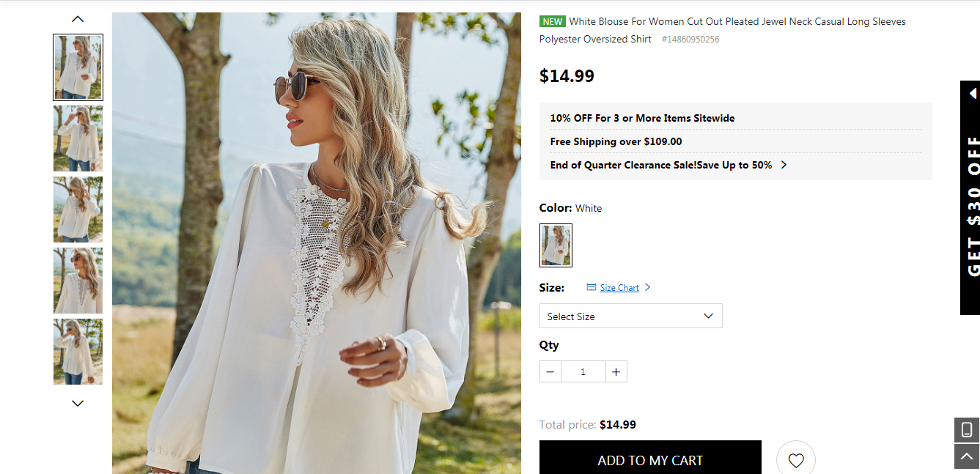Open End of Quarter Clearance Sale chevron
This screenshot has width=980, height=474.
pyautogui.click(x=784, y=165)
